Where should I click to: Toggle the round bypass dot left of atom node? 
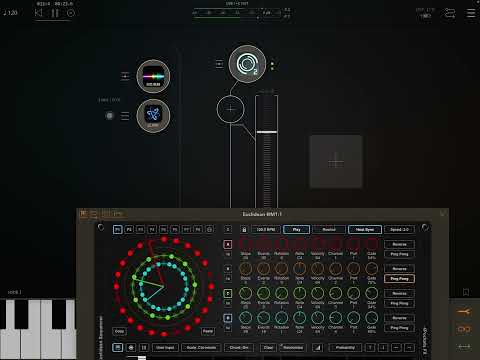pyautogui.click(x=109, y=116)
